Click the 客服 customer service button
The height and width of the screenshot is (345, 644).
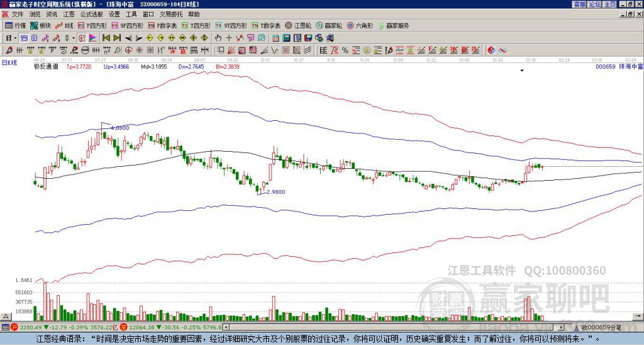click(580, 4)
